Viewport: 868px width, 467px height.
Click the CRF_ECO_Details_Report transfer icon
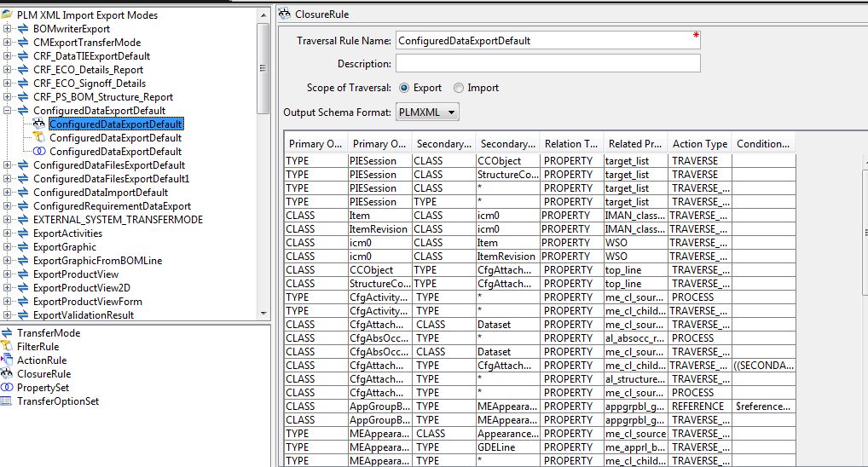click(23, 70)
